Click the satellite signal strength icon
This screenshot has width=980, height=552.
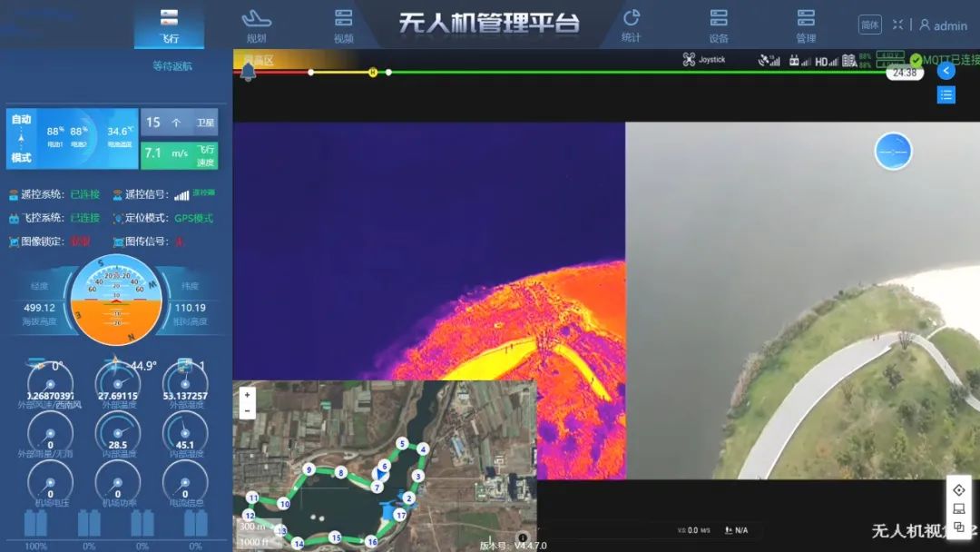point(769,61)
